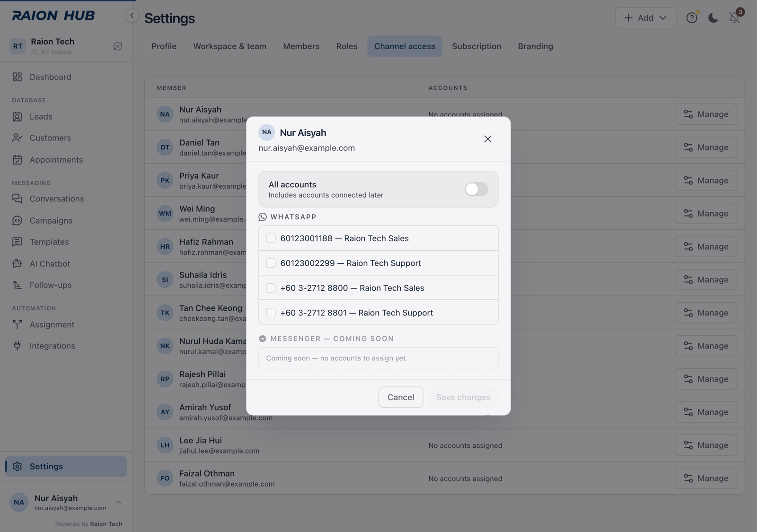Click the workspace switch icon beside Raion Tech
Image resolution: width=757 pixels, height=532 pixels.
point(118,46)
